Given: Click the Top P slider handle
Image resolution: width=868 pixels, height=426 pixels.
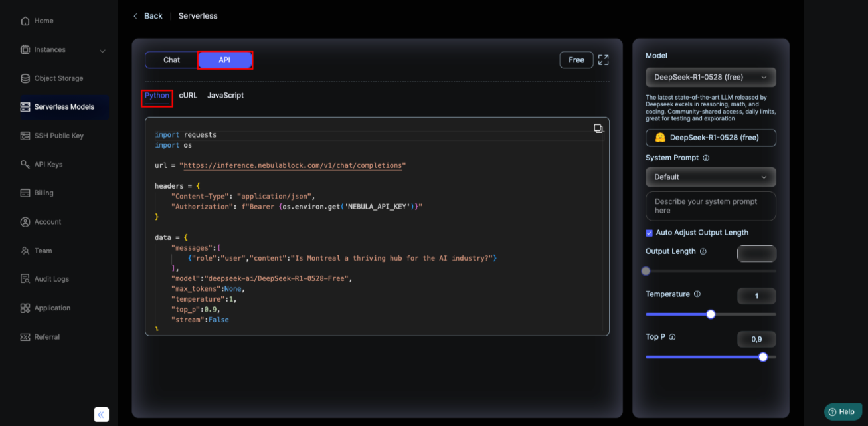Looking at the screenshot, I should tap(763, 357).
